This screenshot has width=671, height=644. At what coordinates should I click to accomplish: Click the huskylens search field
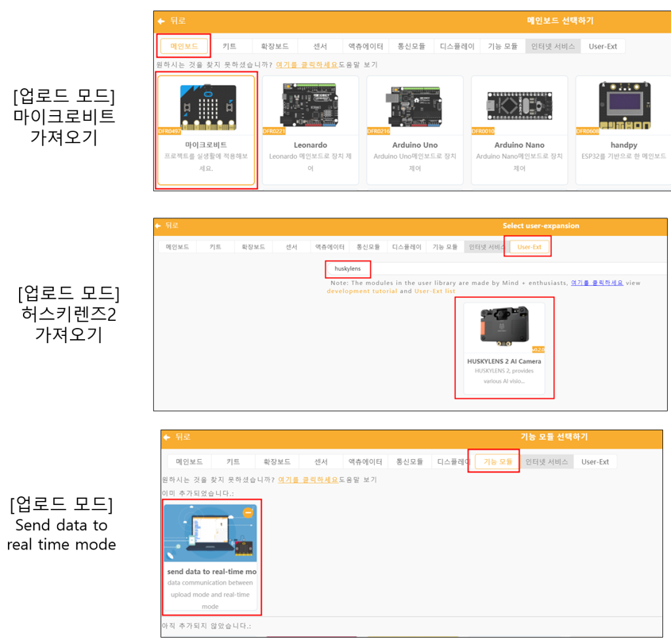tap(496, 268)
